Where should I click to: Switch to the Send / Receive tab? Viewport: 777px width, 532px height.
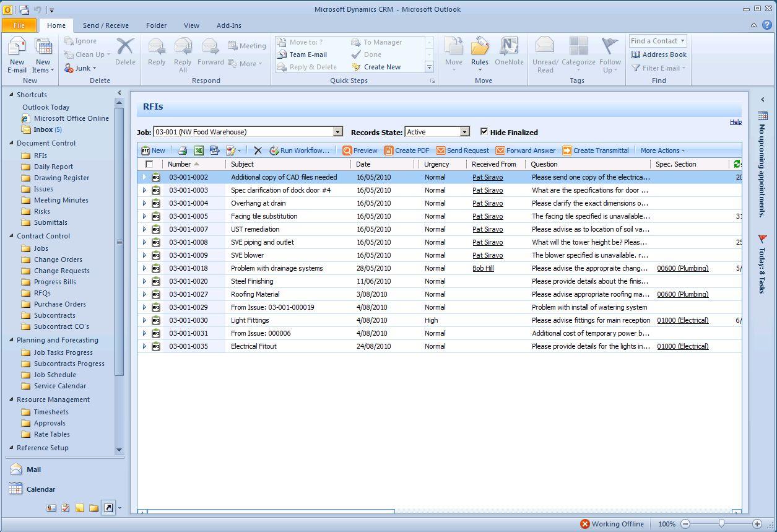(x=106, y=25)
